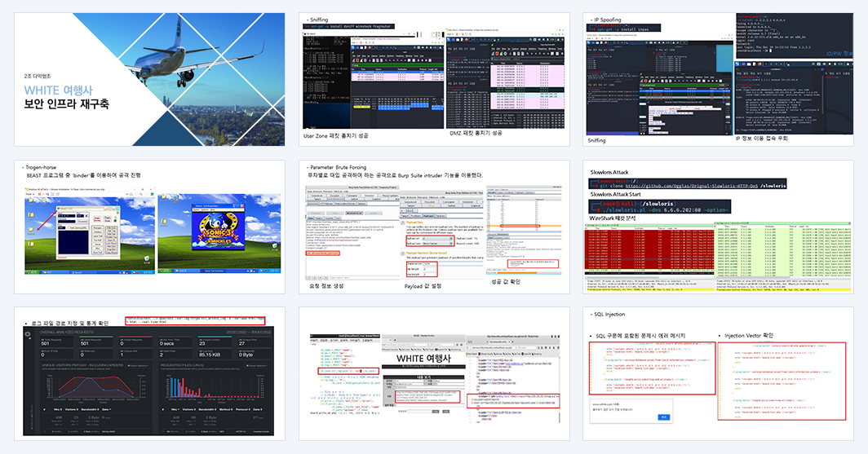
Task: Open the Slowloris Attack slide thumbnail
Action: pyautogui.click(x=718, y=227)
